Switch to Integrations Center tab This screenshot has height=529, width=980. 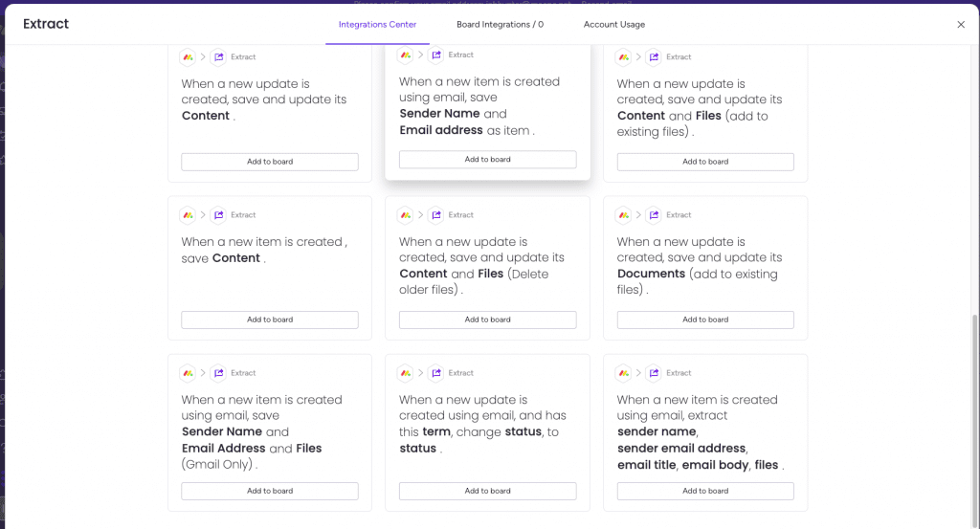point(377,24)
